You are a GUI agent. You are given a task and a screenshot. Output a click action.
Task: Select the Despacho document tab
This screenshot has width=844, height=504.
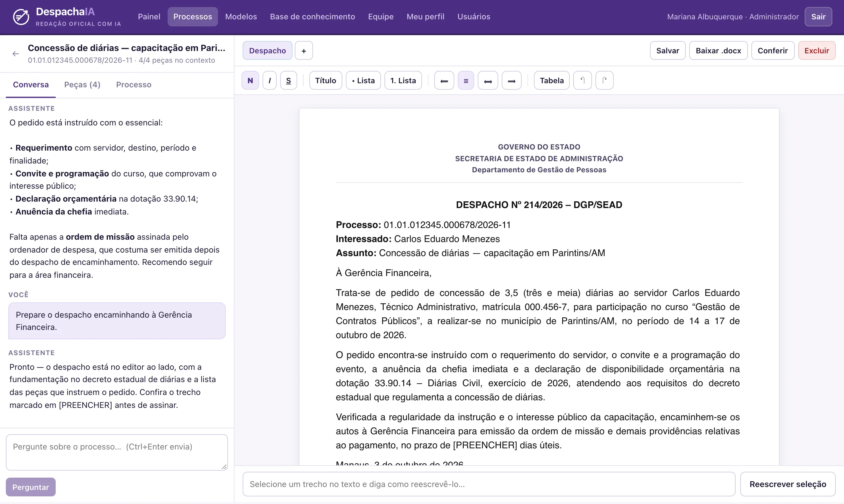(x=267, y=51)
